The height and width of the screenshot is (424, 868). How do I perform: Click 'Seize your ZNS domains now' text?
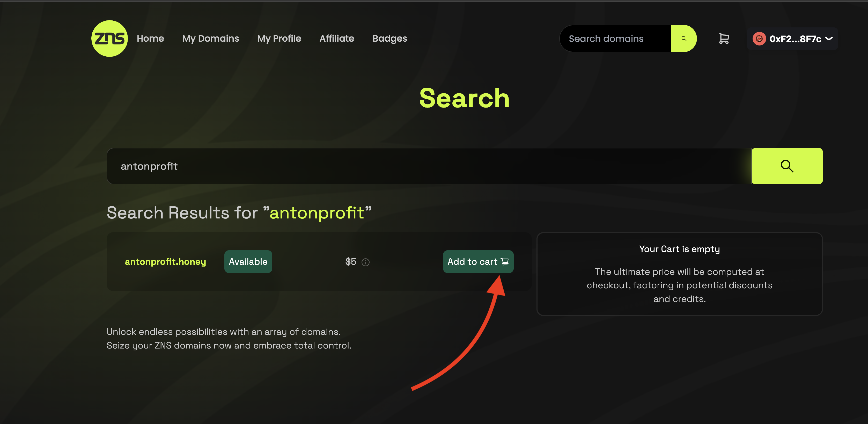(229, 346)
